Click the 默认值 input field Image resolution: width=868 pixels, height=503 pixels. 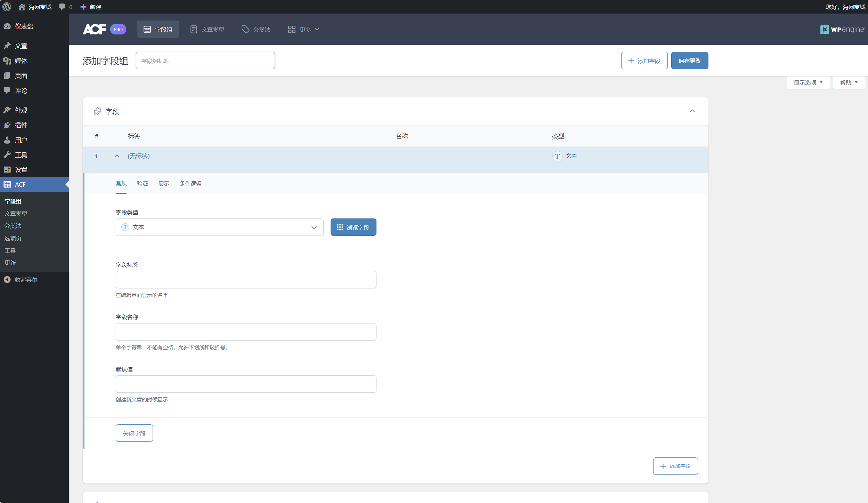(246, 384)
